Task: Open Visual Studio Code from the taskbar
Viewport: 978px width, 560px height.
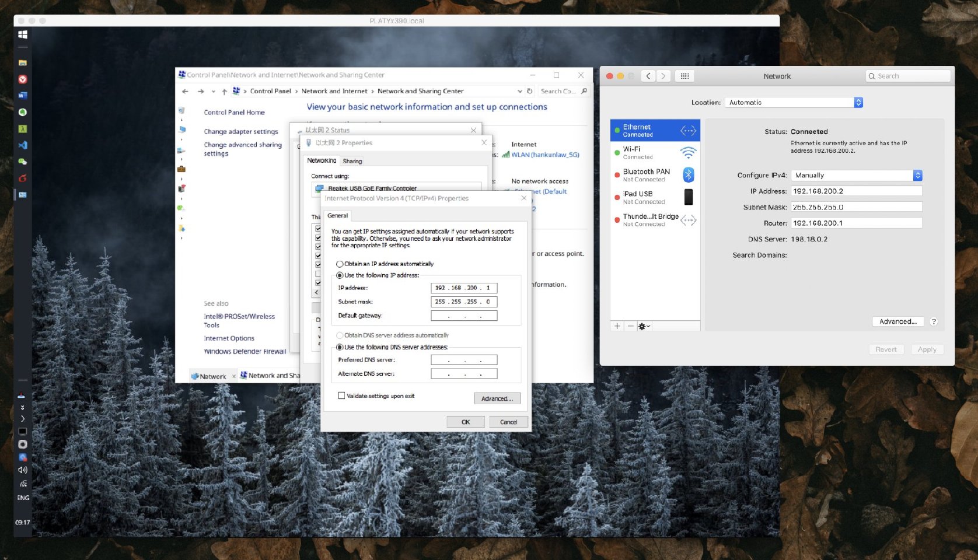Action: [x=23, y=145]
